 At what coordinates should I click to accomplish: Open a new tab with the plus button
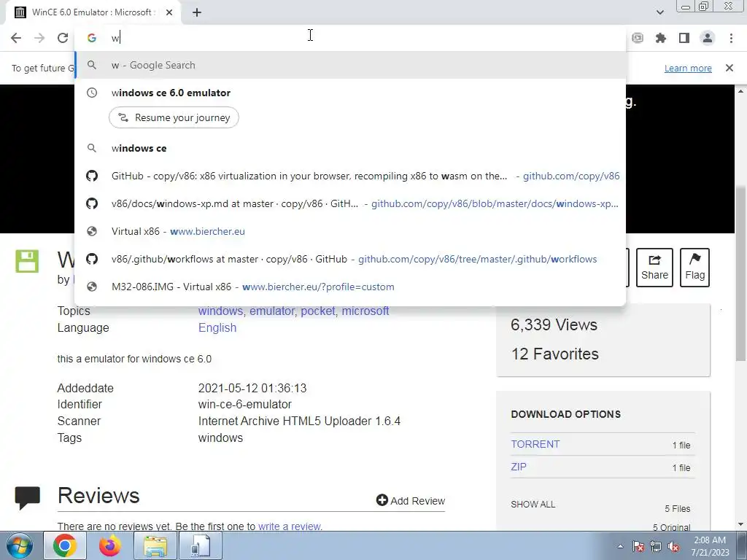[x=197, y=12]
